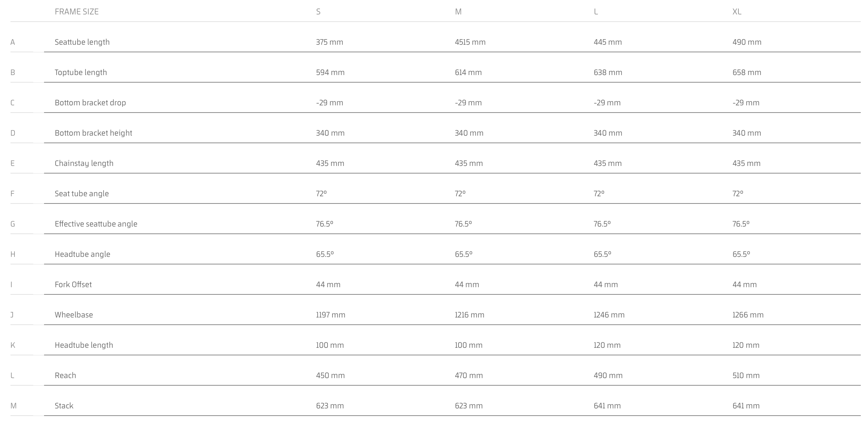Click the Stack value 641 mm for L

tap(607, 406)
